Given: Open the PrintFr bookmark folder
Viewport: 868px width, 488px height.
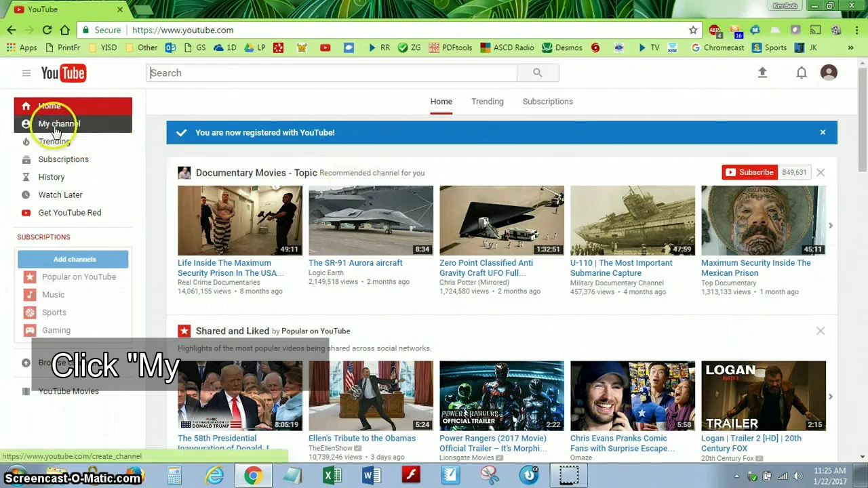Looking at the screenshot, I should (62, 47).
